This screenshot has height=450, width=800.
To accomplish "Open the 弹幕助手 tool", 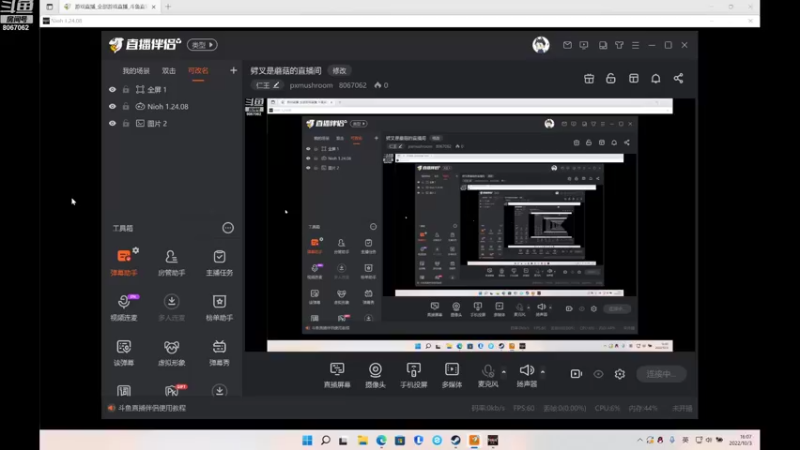I will pos(124,262).
